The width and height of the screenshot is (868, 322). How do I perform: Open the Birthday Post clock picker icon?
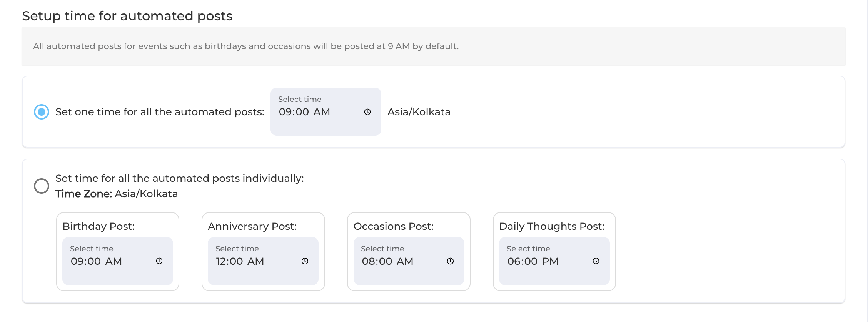pos(159,261)
